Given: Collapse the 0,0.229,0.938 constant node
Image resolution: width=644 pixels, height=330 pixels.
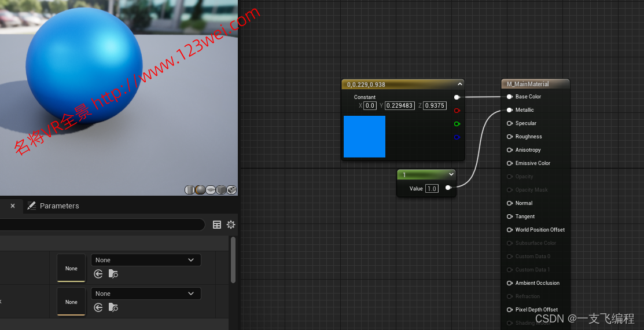Looking at the screenshot, I should [459, 85].
